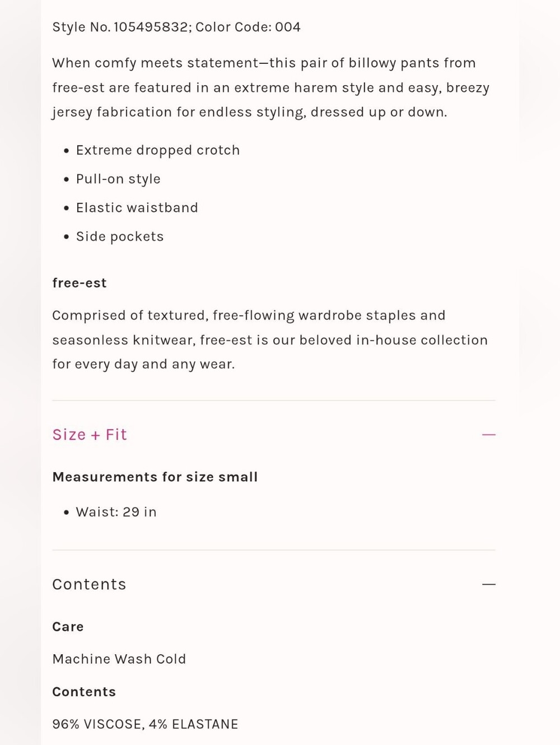Click the Style No. 105495832 text
This screenshot has height=745, width=560.
click(x=120, y=27)
